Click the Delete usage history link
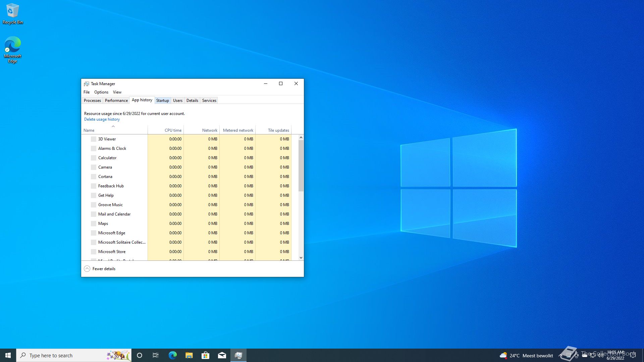This screenshot has height=362, width=644. [102, 119]
